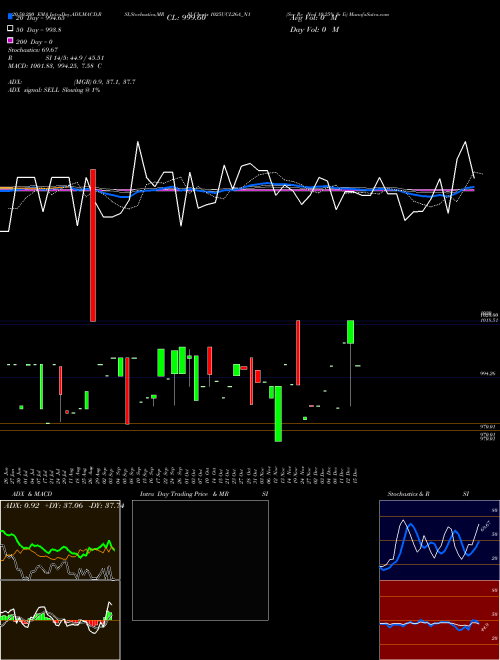
Task: Select the MACD values line
Action: [x=55, y=66]
